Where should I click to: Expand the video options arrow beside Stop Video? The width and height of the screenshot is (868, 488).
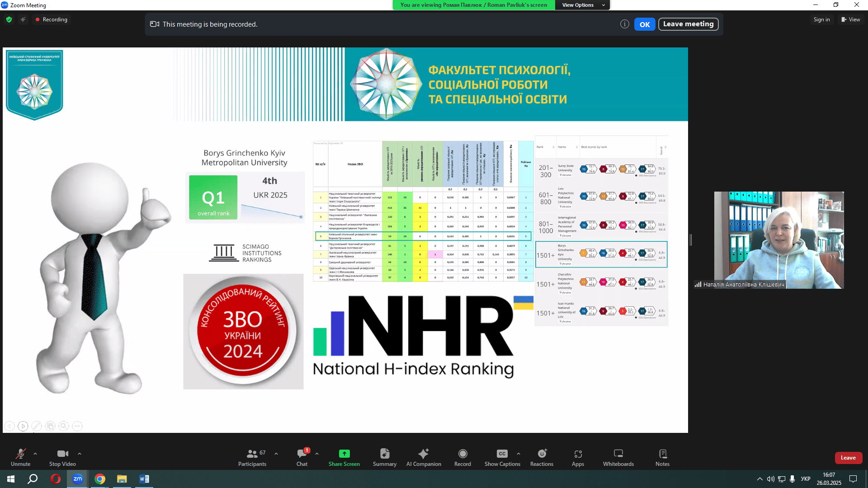click(x=80, y=453)
